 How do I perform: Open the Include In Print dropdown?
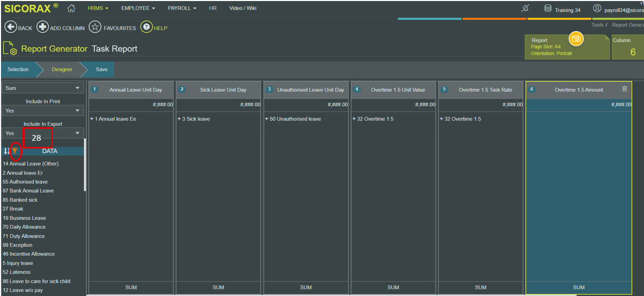coord(43,111)
